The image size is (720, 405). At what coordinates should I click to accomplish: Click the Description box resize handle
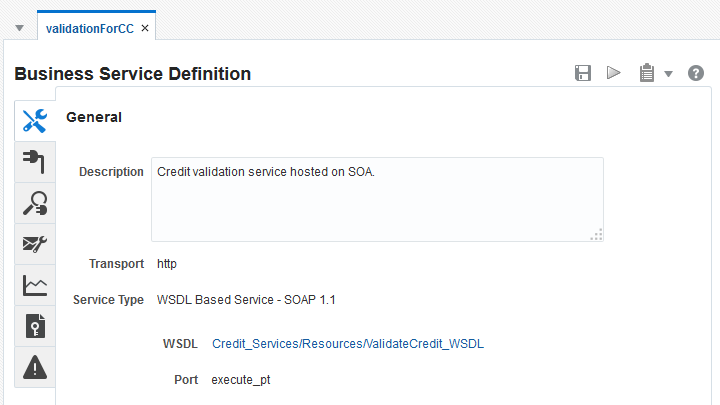(596, 234)
